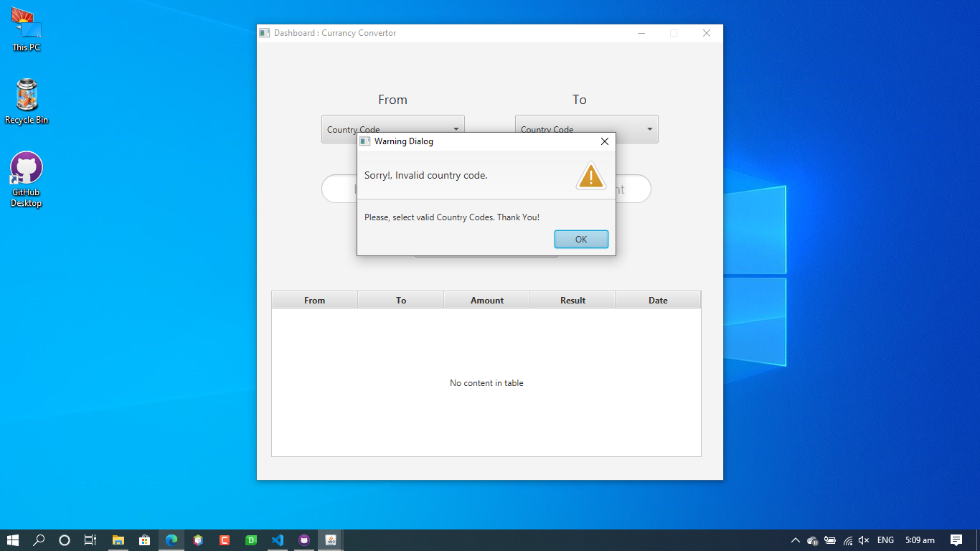This screenshot has height=551, width=980.
Task: Open the Windows Start menu
Action: point(13,540)
